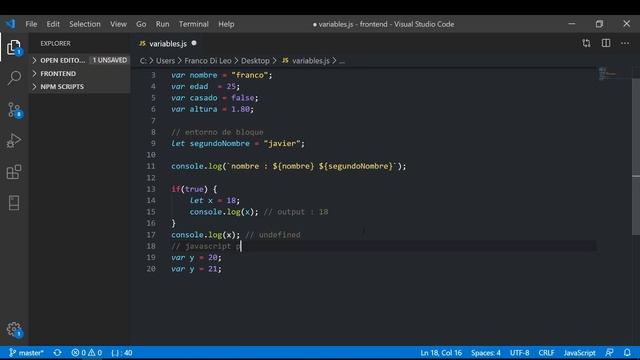Click the Ln 18, Col 16 indicator

click(441, 353)
